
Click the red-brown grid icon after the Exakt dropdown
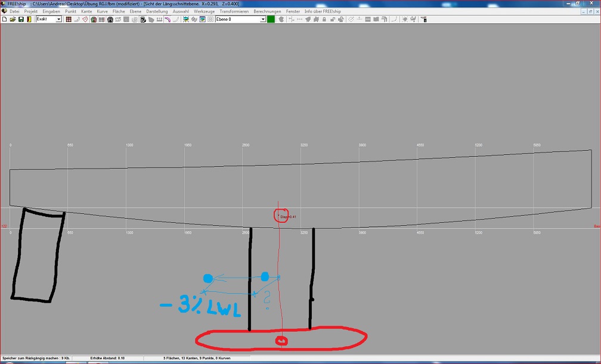click(69, 20)
